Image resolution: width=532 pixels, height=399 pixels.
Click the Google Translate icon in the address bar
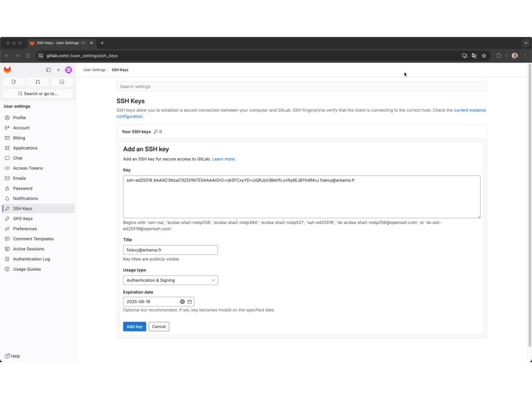pos(474,55)
